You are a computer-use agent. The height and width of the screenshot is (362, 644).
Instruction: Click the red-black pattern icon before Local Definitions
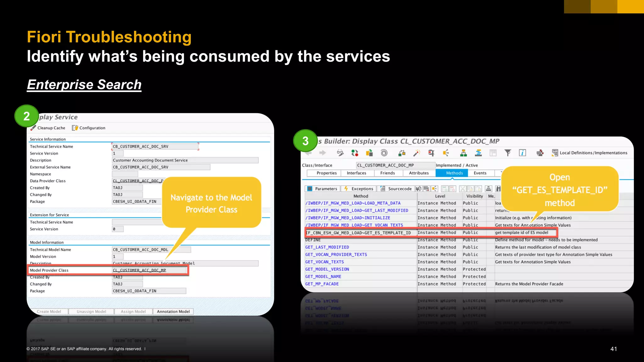point(540,153)
